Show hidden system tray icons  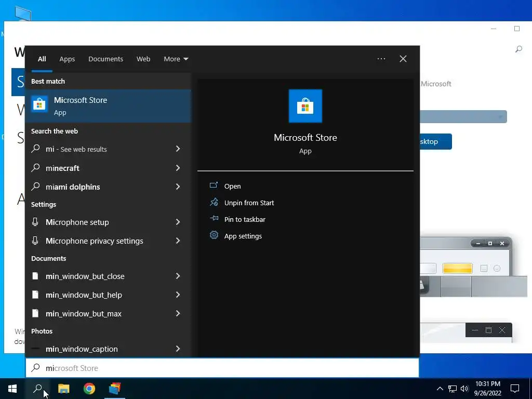click(440, 389)
